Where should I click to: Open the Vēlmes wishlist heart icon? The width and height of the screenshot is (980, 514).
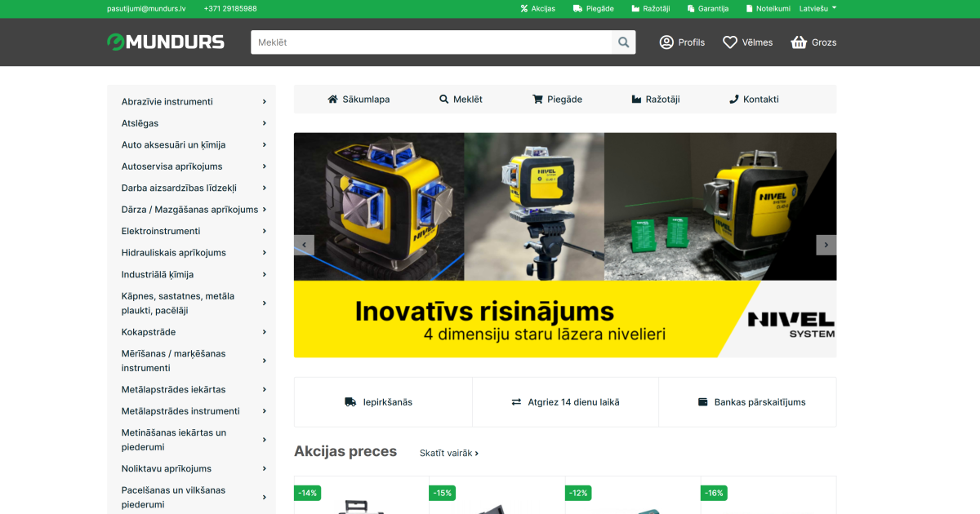pyautogui.click(x=730, y=42)
